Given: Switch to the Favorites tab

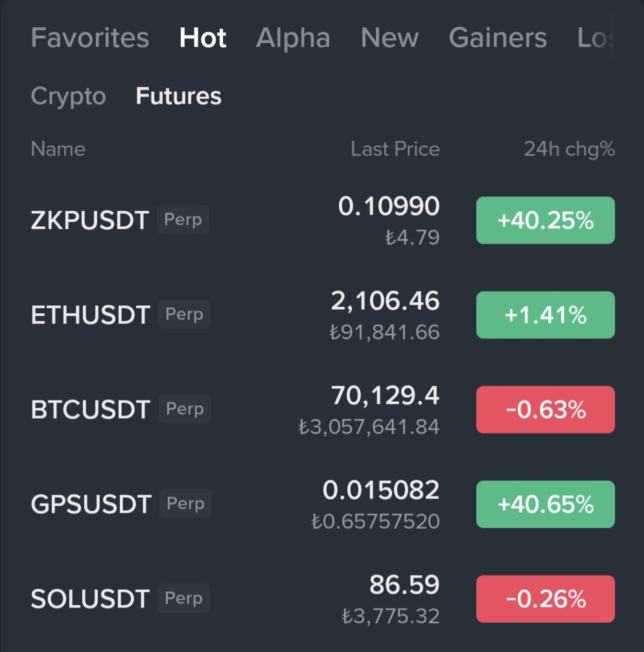Looking at the screenshot, I should [89, 38].
